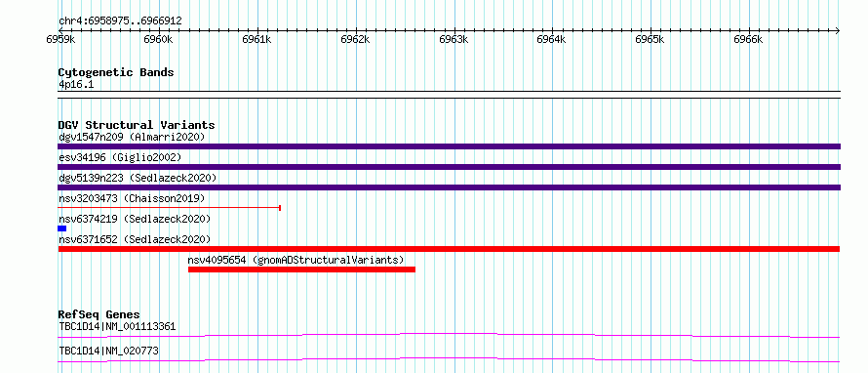868x373 pixels.
Task: Click the magenta gene line for NM_001113361
Action: coord(449,335)
